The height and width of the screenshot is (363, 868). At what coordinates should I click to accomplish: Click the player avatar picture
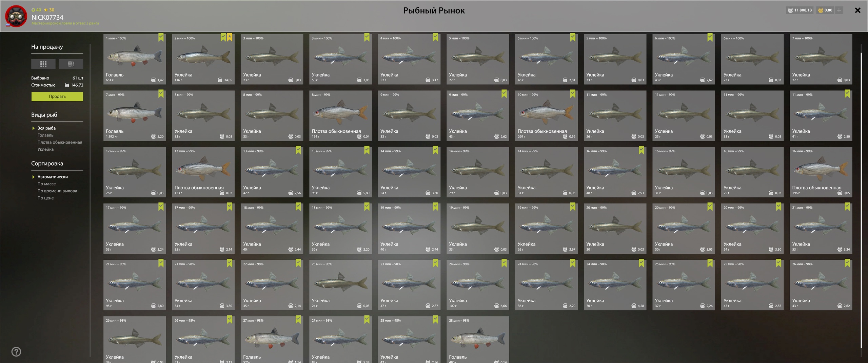click(16, 16)
